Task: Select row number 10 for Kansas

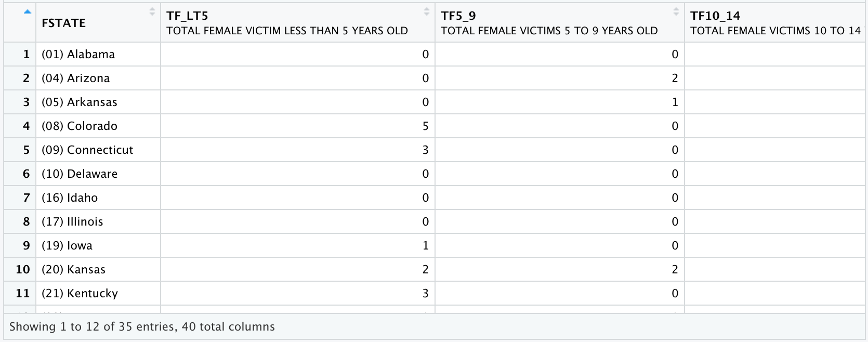Action: coord(23,269)
